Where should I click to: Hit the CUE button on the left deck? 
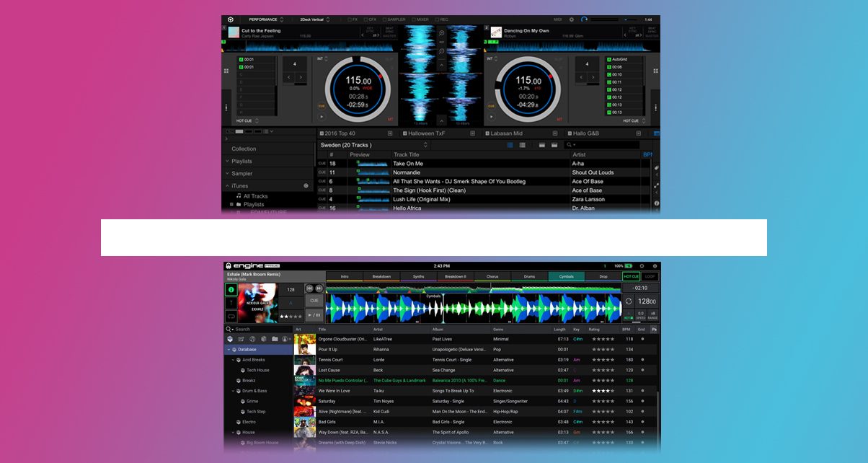coord(322,106)
